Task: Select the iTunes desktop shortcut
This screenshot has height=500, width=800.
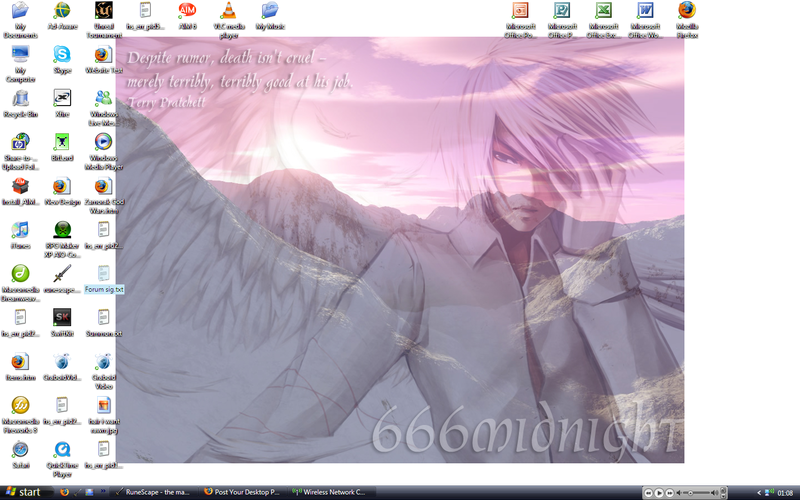Action: click(20, 235)
